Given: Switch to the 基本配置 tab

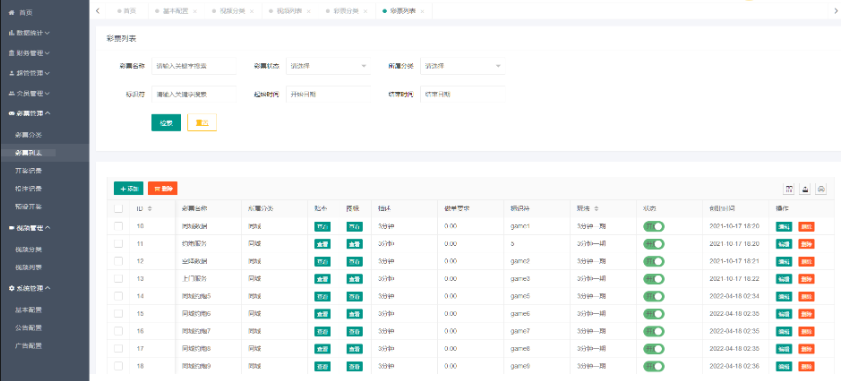Looking at the screenshot, I should 175,11.
